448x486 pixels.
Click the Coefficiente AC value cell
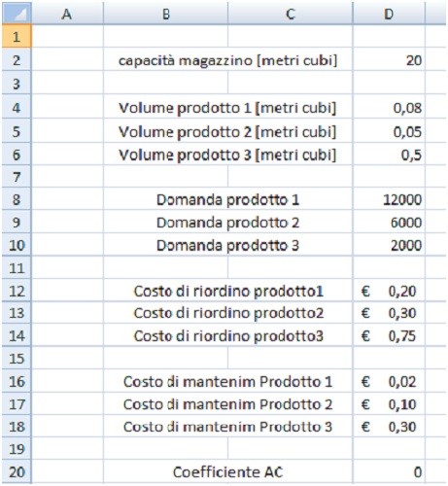pos(389,471)
